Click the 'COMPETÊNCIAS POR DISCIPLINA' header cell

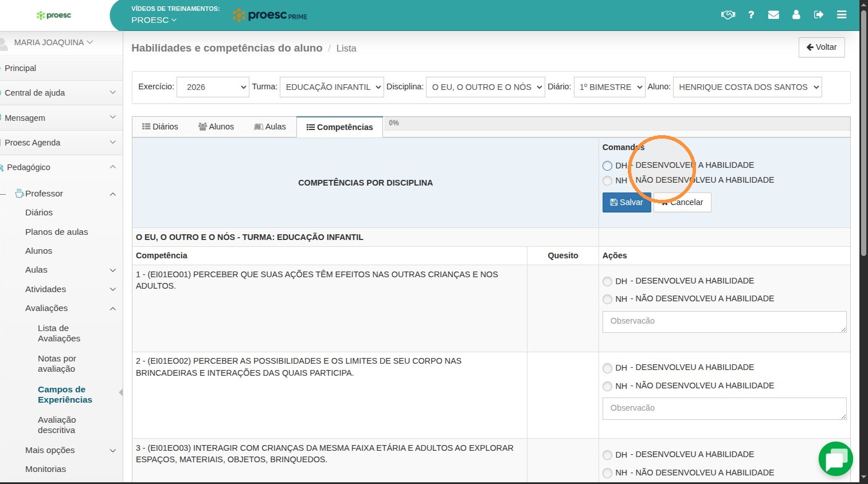(365, 183)
